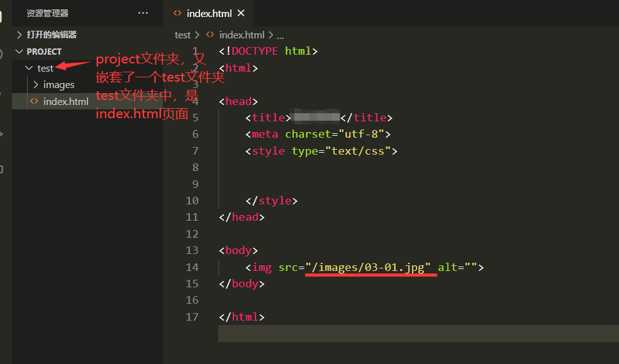This screenshot has height=364, width=619.
Task: Click the meta tag name on line 6
Action: 265,134
